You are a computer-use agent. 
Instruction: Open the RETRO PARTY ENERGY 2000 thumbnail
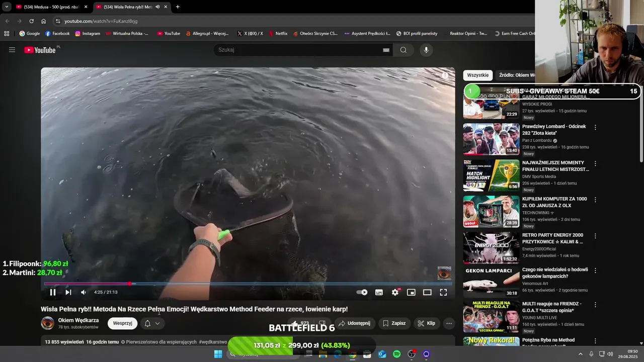tap(491, 248)
